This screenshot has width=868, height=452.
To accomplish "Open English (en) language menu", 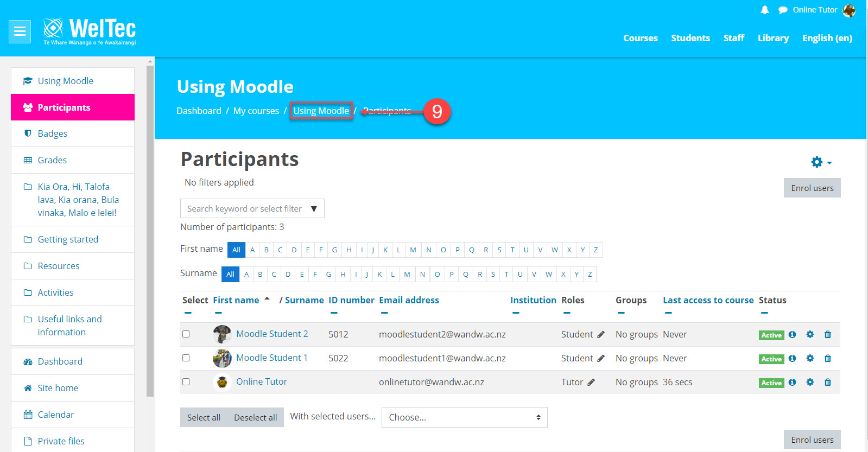I will click(x=827, y=38).
